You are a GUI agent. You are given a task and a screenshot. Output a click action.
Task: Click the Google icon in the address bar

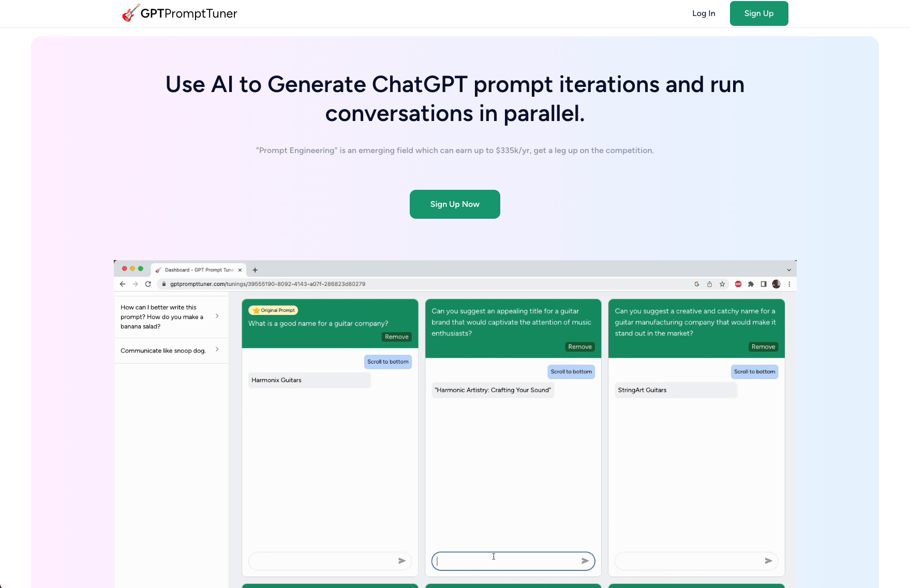(x=697, y=284)
